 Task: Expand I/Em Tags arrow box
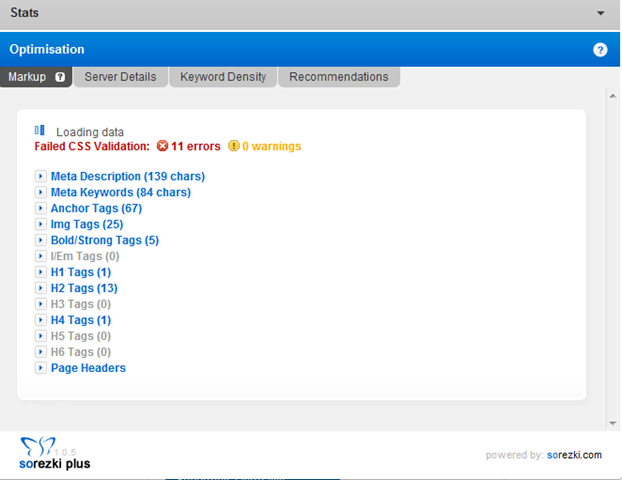pos(40,256)
